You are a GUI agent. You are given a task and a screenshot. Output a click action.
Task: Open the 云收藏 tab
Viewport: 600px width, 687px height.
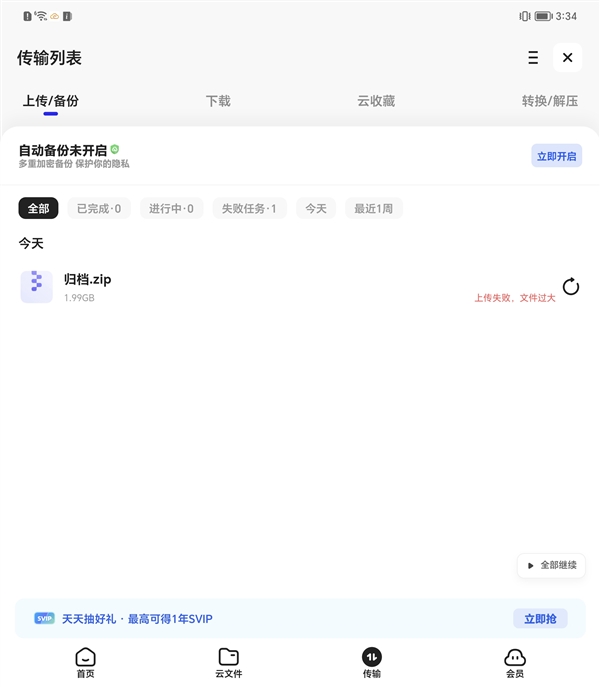point(376,101)
